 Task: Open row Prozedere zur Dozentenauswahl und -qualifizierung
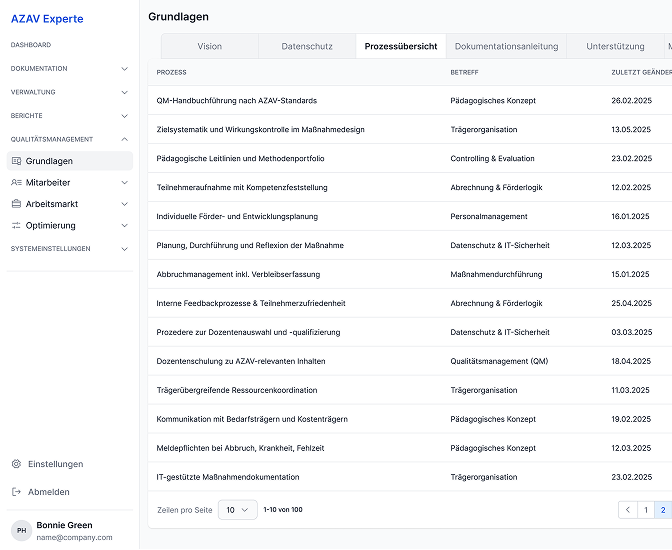point(410,332)
